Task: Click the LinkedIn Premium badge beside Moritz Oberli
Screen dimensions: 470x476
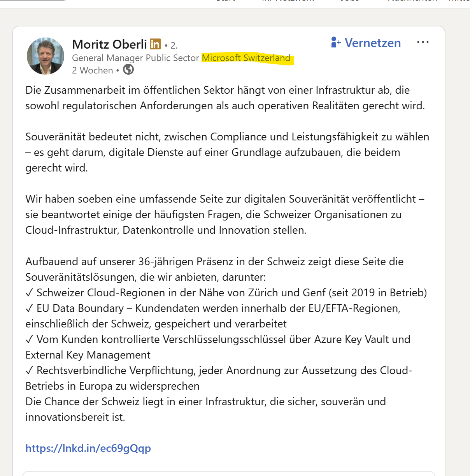Action: click(155, 44)
